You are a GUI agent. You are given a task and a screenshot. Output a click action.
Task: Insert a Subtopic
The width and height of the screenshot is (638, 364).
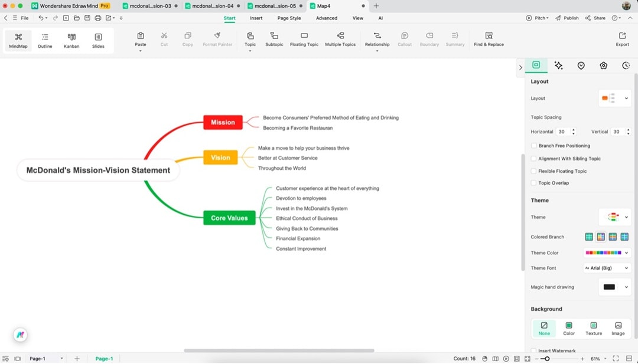274,40
